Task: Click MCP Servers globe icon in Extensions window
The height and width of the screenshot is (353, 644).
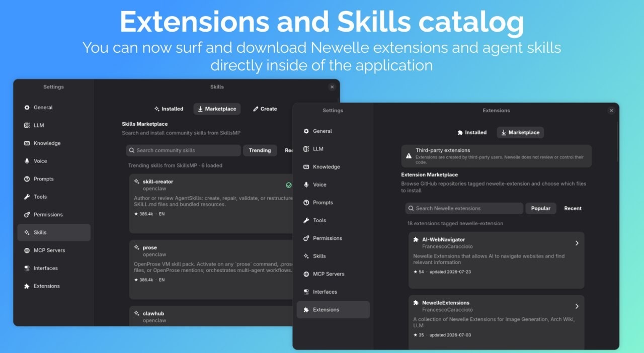Action: pos(306,274)
